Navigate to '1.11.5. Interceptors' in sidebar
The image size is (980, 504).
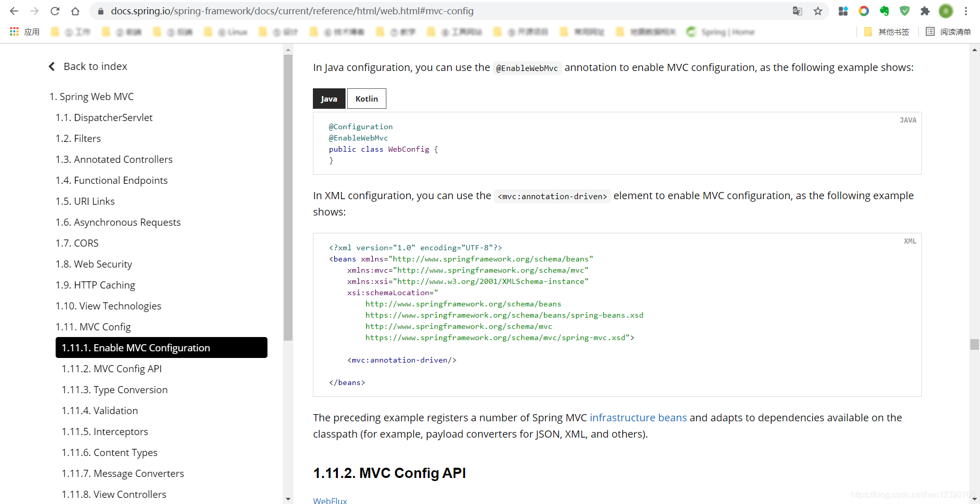[105, 431]
